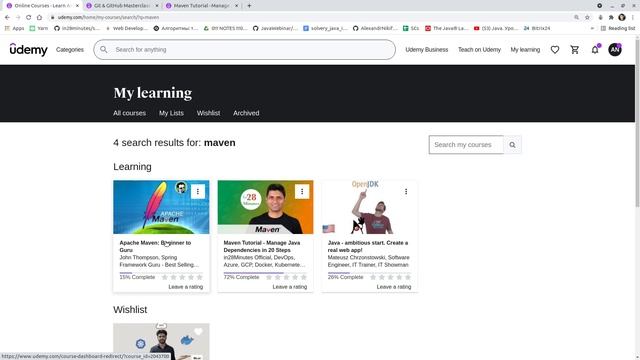Toggle wishlist heart on the wishlist course thumbnail
Screen dimensions: 640x360
[198, 331]
